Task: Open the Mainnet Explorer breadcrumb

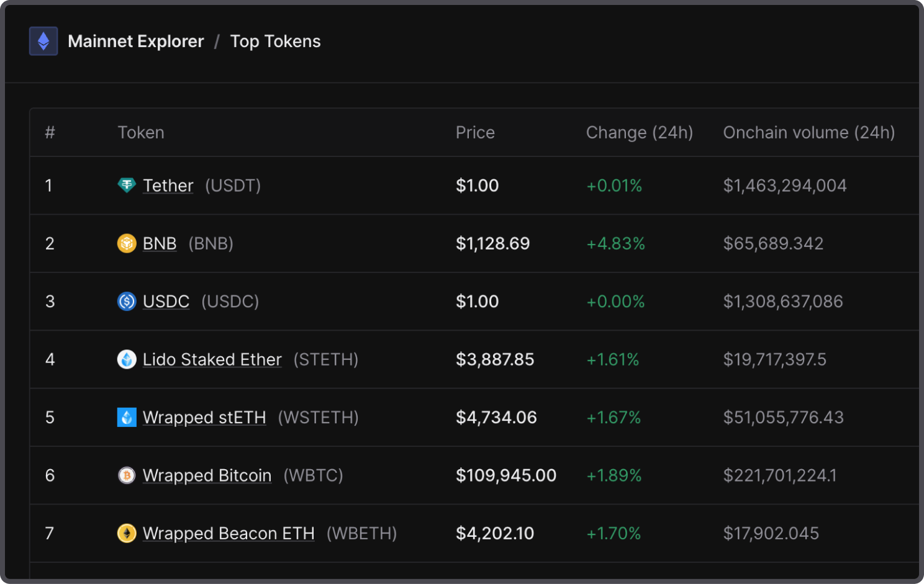Action: tap(136, 42)
